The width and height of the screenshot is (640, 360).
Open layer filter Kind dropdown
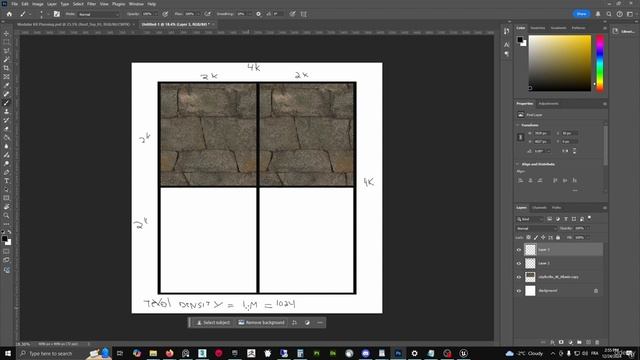pyautogui.click(x=530, y=219)
